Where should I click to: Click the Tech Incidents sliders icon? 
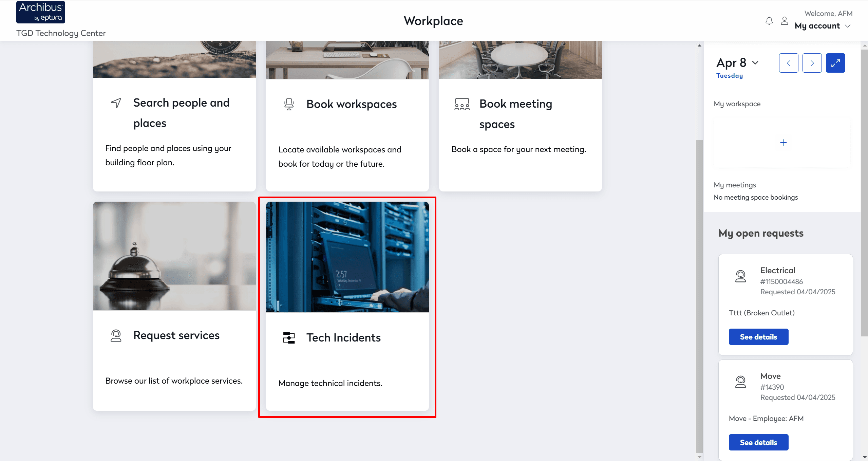pyautogui.click(x=289, y=338)
